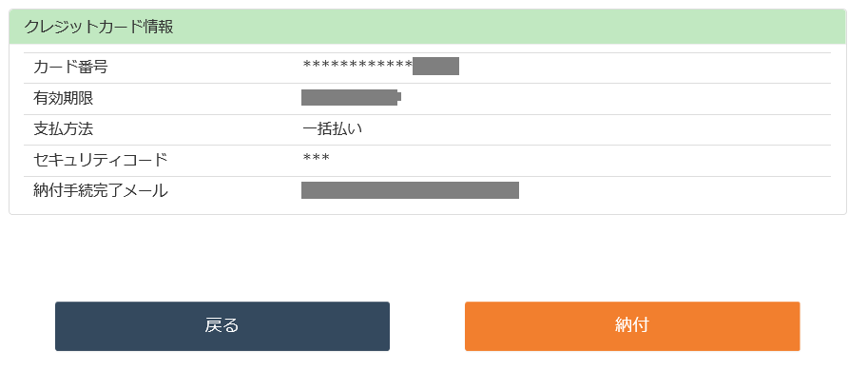
Task: Click the redacted email address value
Action: [410, 190]
